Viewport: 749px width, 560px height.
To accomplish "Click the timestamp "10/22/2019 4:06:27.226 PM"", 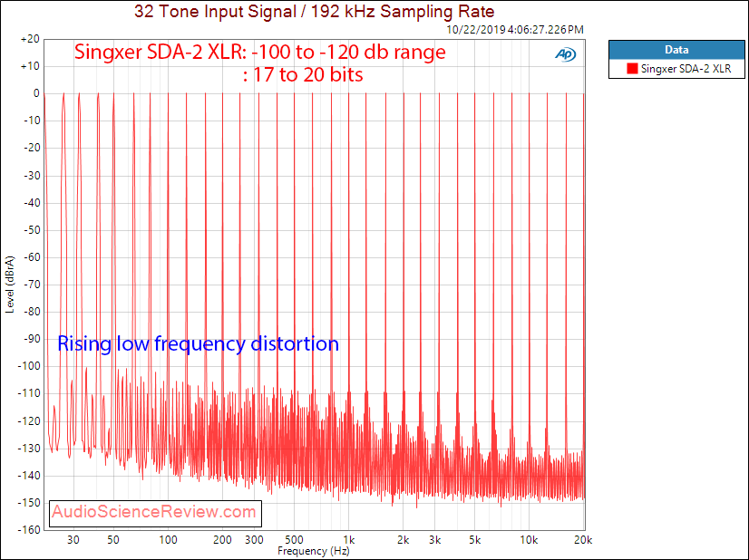I will click(515, 30).
